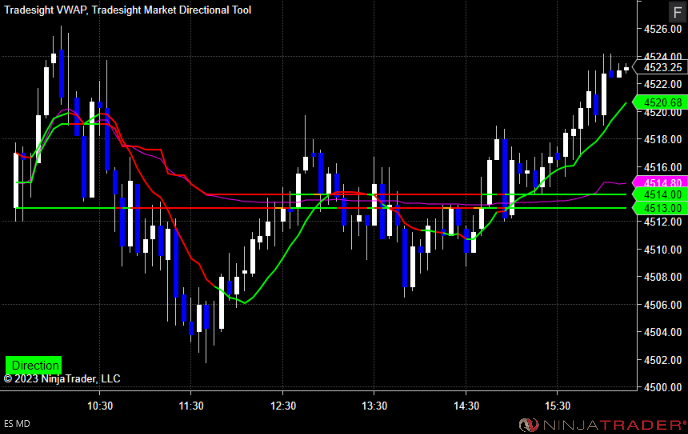Viewport: 688px width, 434px height.
Task: Click the 4518.00 price axis label
Action: [663, 140]
